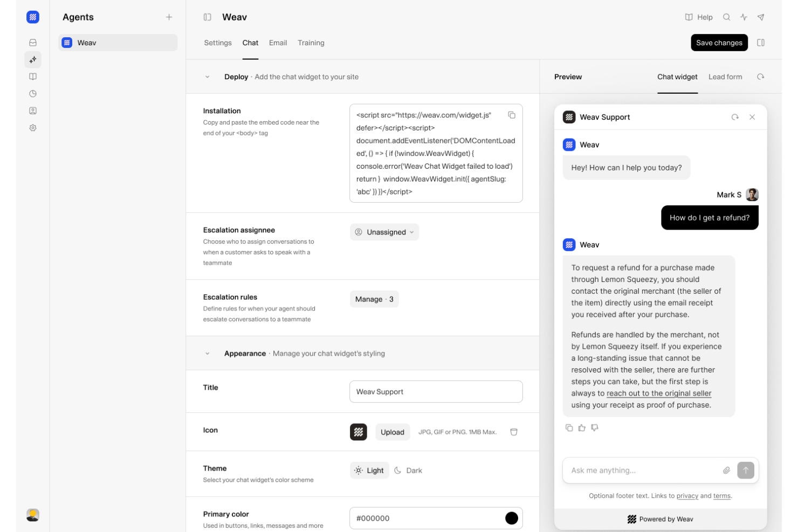This screenshot has width=798, height=532.
Task: Open Help in the header
Action: pos(699,17)
